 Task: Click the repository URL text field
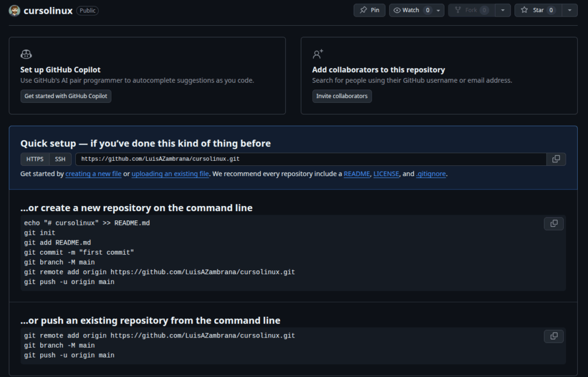[310, 159]
